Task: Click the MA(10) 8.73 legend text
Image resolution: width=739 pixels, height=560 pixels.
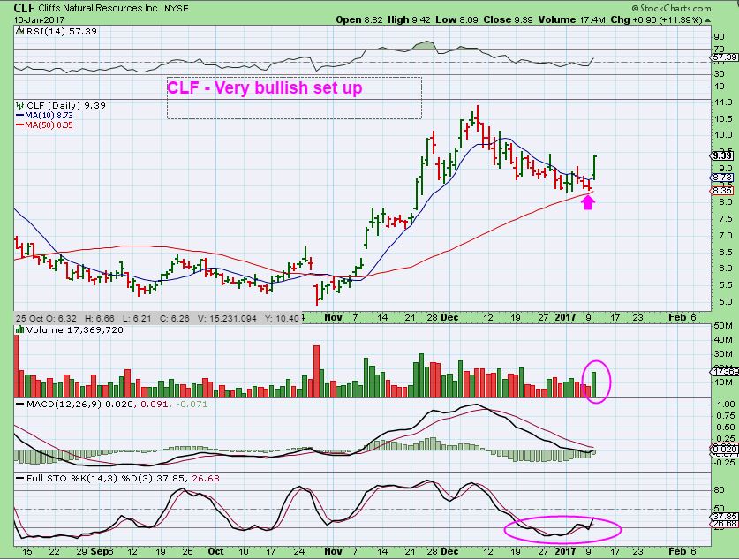Action: 49,115
